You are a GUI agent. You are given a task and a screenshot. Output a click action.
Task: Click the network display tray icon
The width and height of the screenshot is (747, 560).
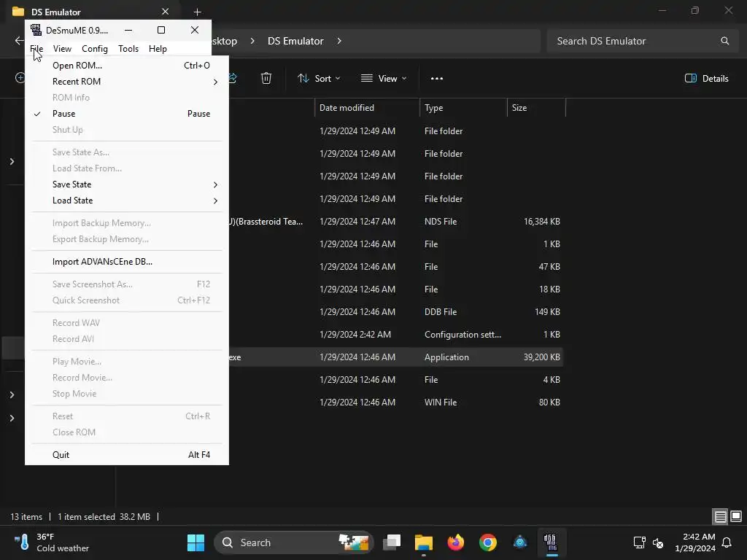pyautogui.click(x=639, y=542)
